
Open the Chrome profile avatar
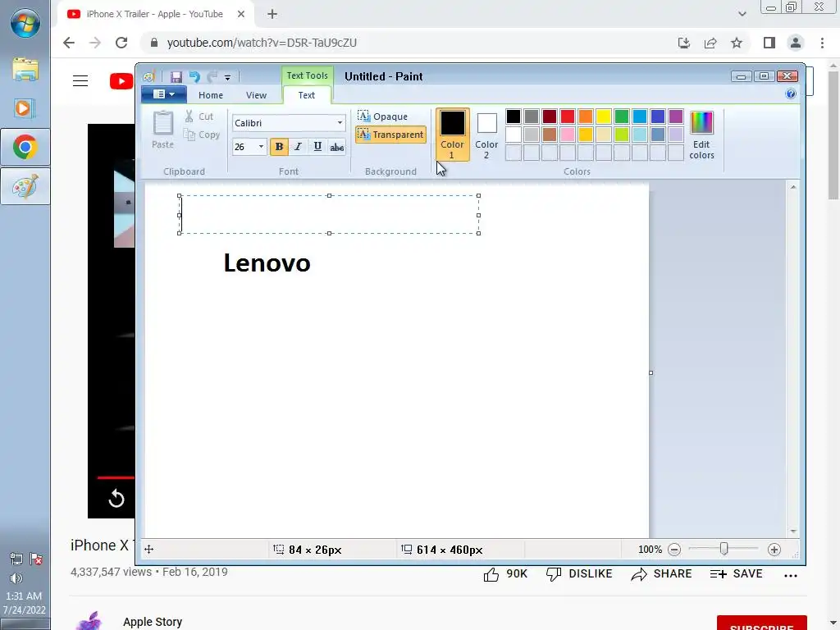[796, 43]
